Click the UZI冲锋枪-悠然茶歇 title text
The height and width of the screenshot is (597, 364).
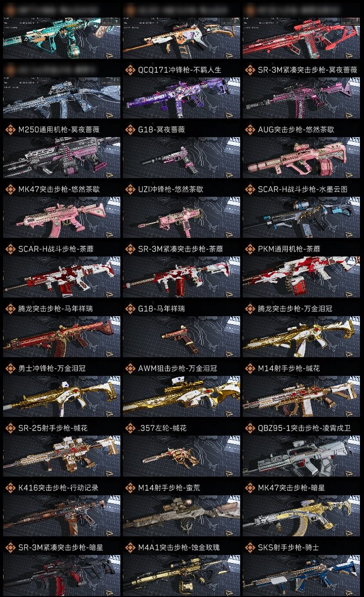170,189
